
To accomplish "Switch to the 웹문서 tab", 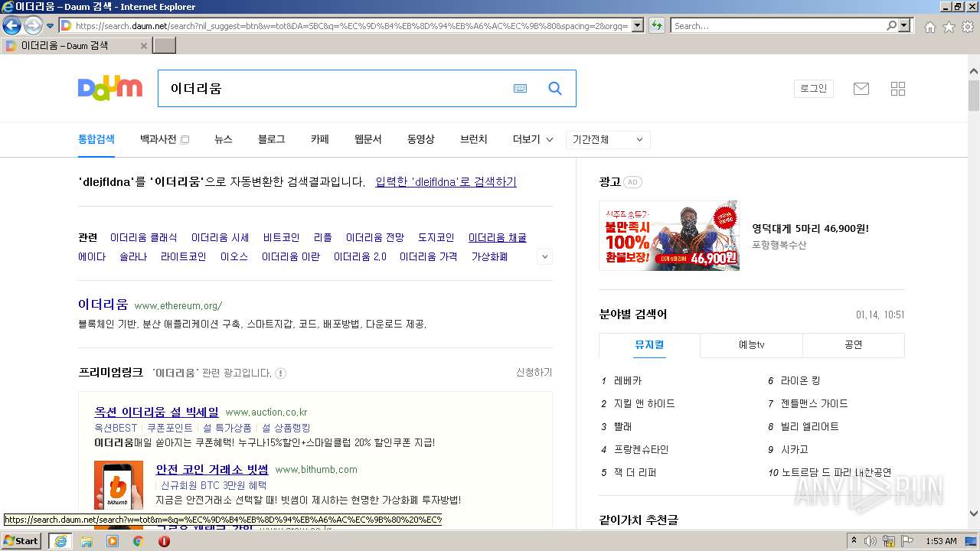I will coord(368,139).
